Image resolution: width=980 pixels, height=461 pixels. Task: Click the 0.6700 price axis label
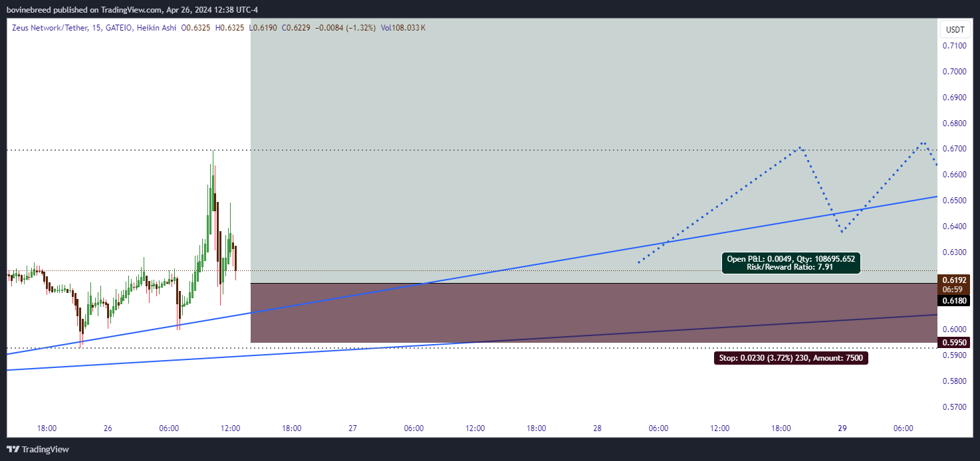[954, 149]
